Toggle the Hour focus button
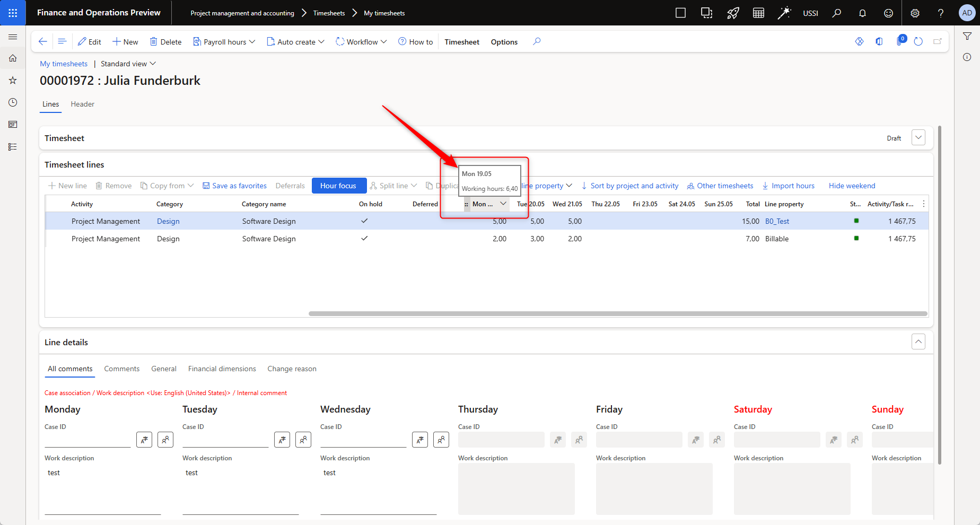 (x=338, y=186)
